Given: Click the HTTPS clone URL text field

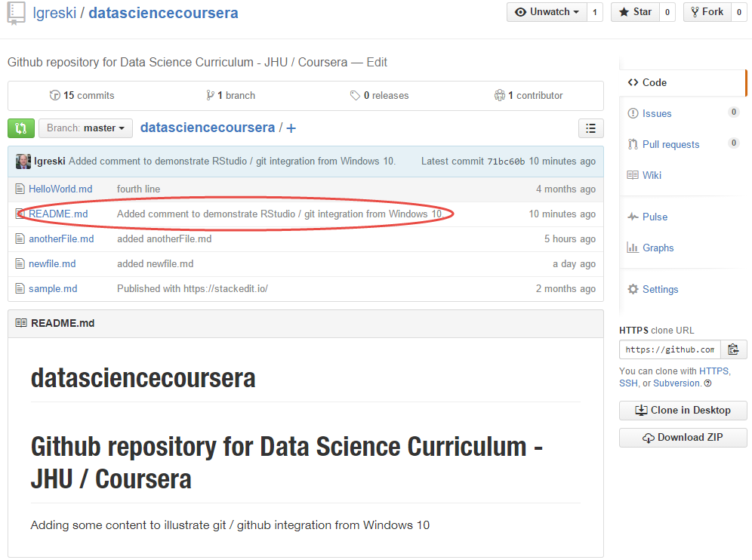Looking at the screenshot, I should point(669,349).
